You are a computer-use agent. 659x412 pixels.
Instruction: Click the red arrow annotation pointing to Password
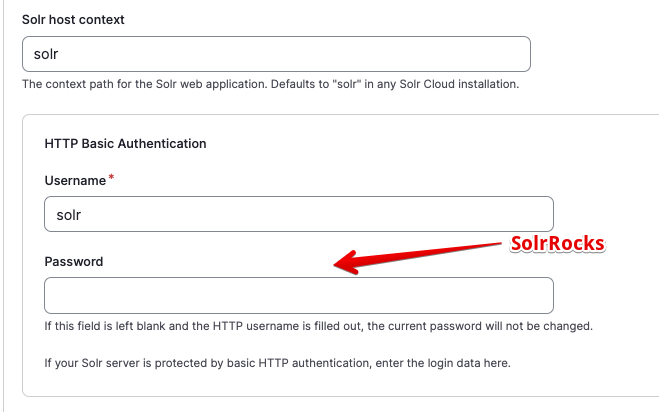click(417, 258)
